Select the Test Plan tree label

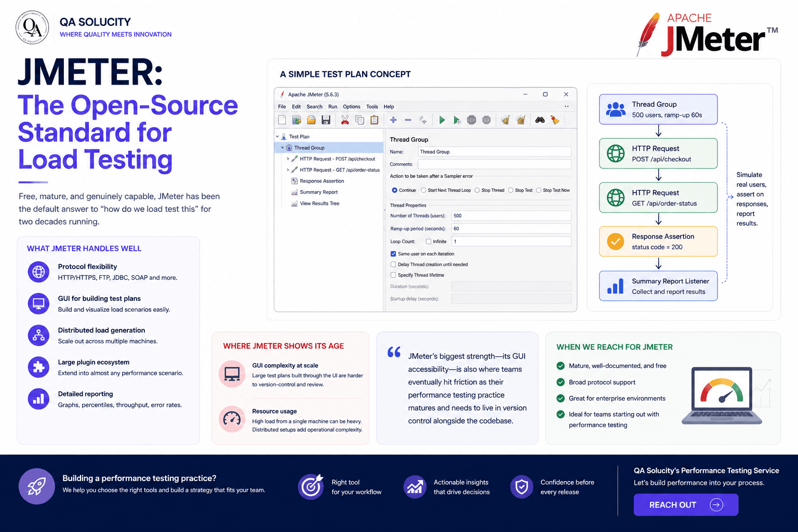[299, 137]
